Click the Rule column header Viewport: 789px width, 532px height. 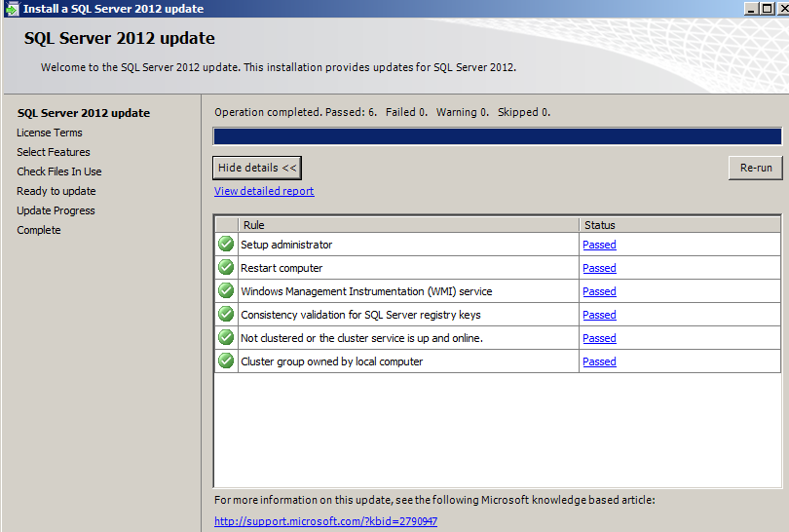point(408,225)
